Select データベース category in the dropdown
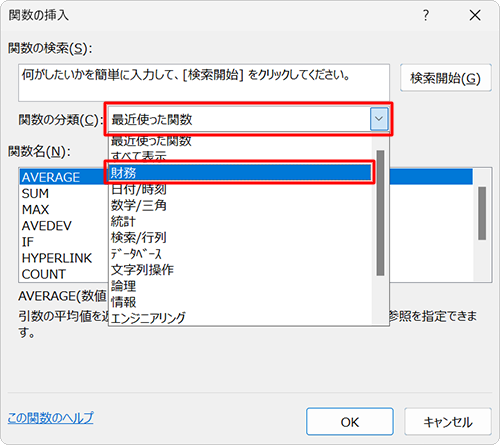The height and width of the screenshot is (445, 500). pos(240,254)
